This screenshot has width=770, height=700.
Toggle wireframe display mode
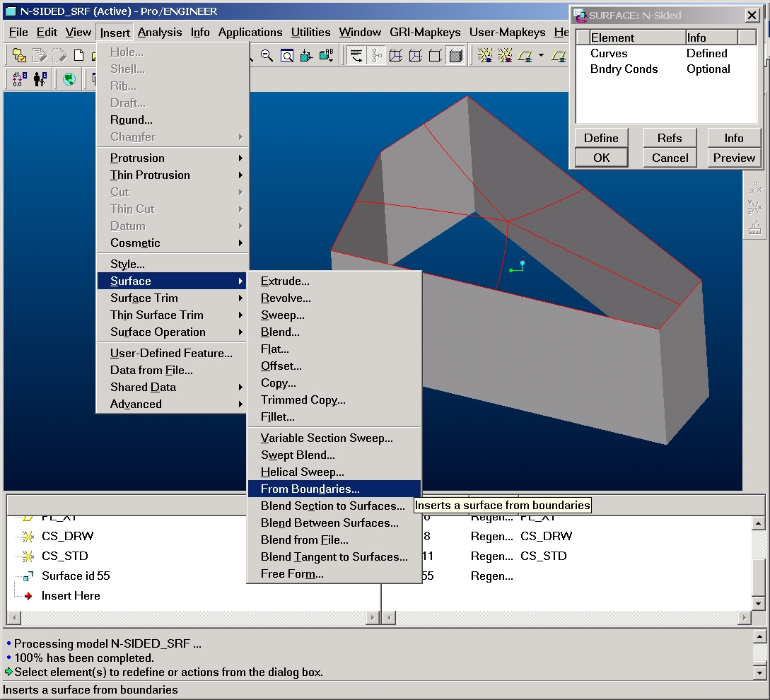click(x=396, y=56)
